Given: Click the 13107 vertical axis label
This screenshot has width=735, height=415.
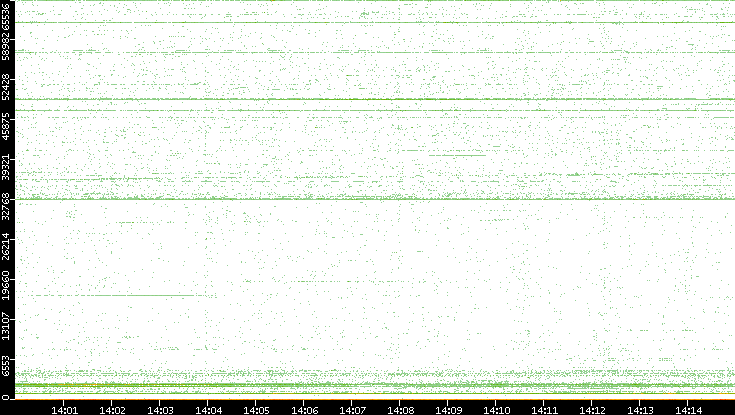Looking at the screenshot, I should pos(5,326).
